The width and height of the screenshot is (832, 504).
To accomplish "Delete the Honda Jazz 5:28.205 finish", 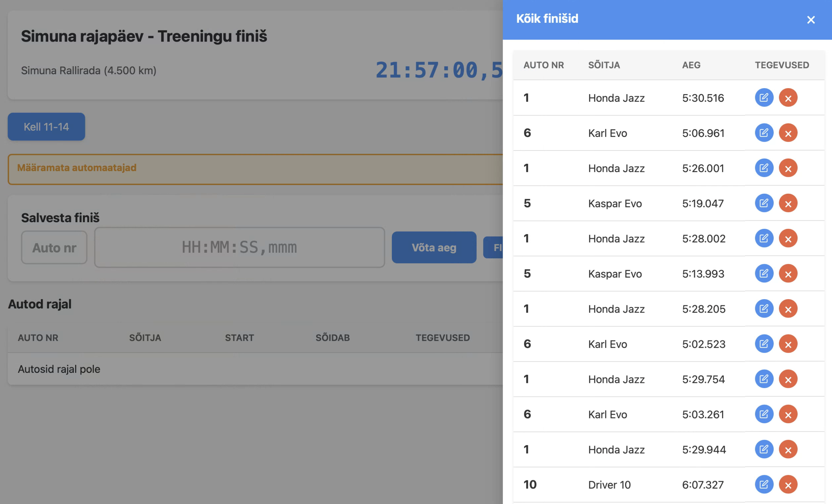I will (788, 309).
